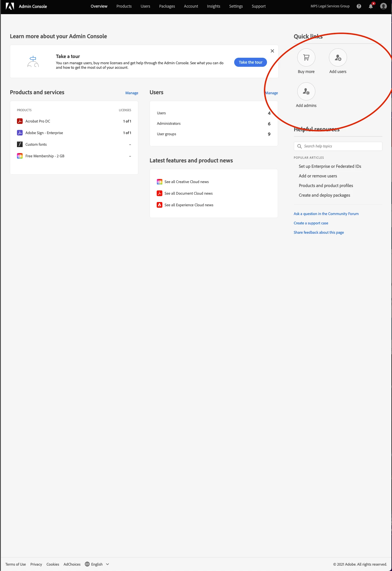392x571 pixels.
Task: Click the tour signpost illustration icon
Action: pos(33,61)
